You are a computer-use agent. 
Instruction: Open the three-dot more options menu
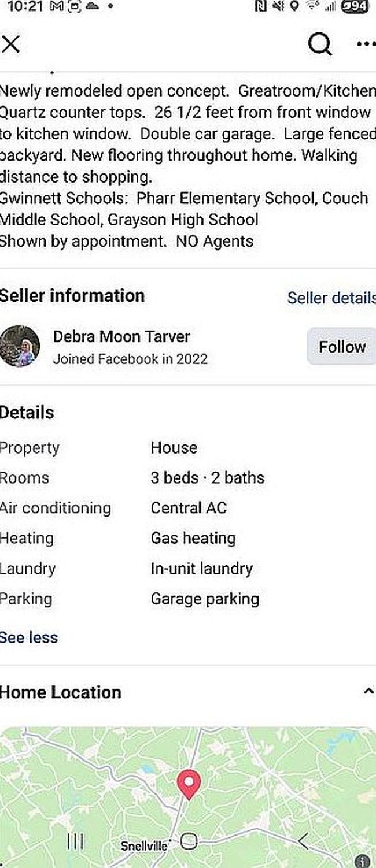pos(367,44)
